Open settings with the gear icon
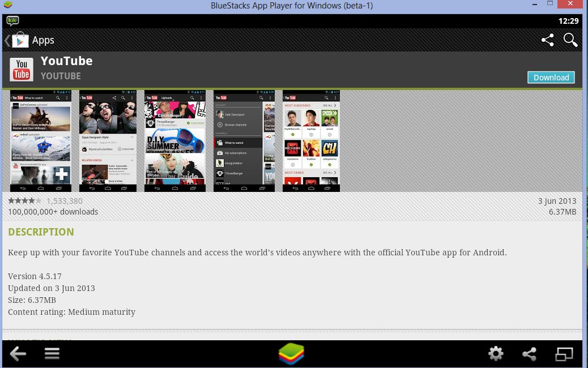Viewport: 588px width, 368px height. 496,353
